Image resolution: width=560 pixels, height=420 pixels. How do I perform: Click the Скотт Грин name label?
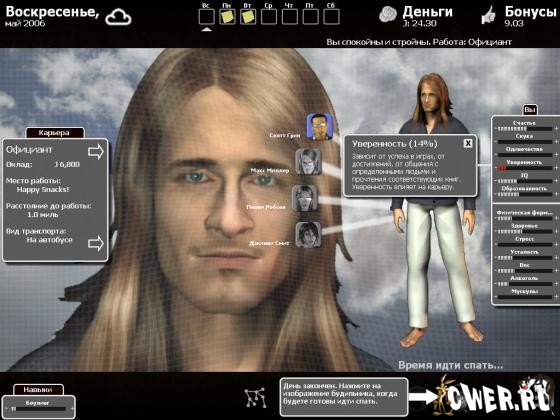click(285, 136)
